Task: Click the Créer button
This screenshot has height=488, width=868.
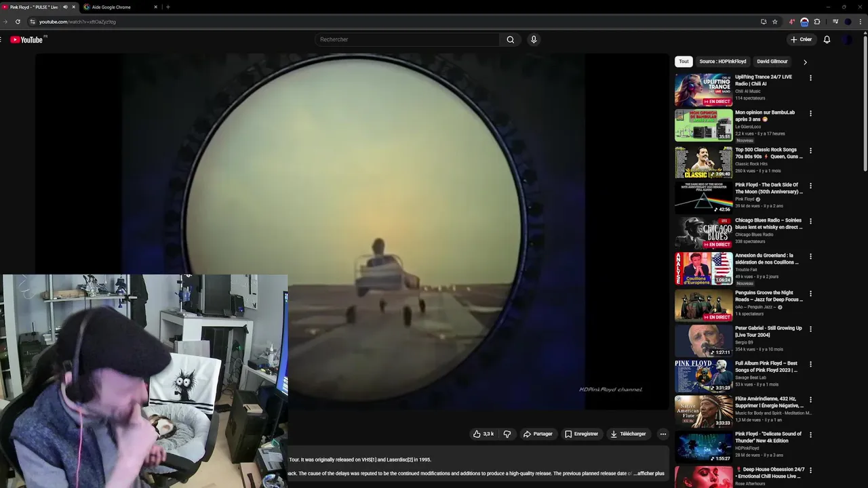Action: pos(801,39)
